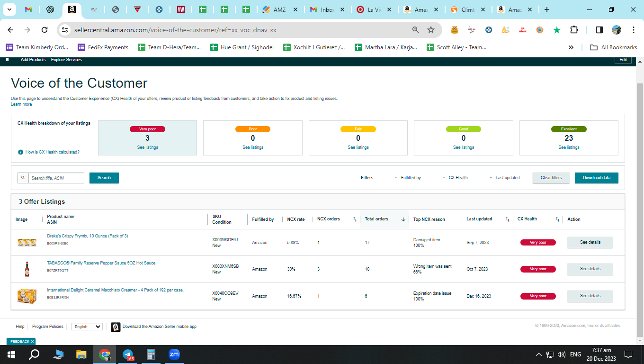Viewport: 644px width, 364px height.
Task: Show hidden system tray icons
Action: (x=538, y=355)
